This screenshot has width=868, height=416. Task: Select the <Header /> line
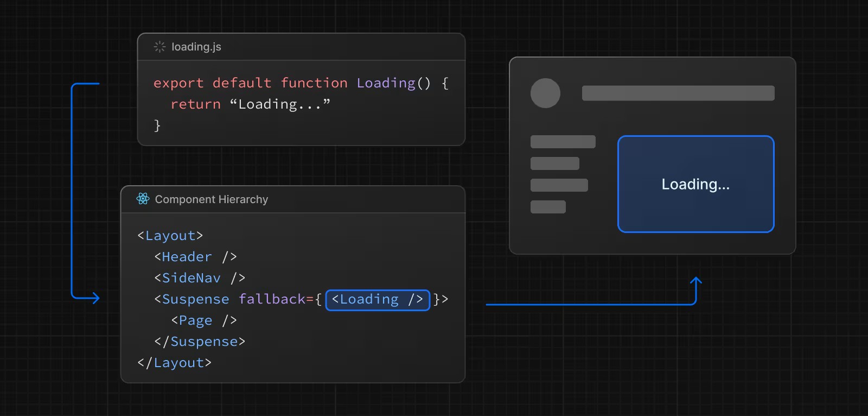coord(195,257)
